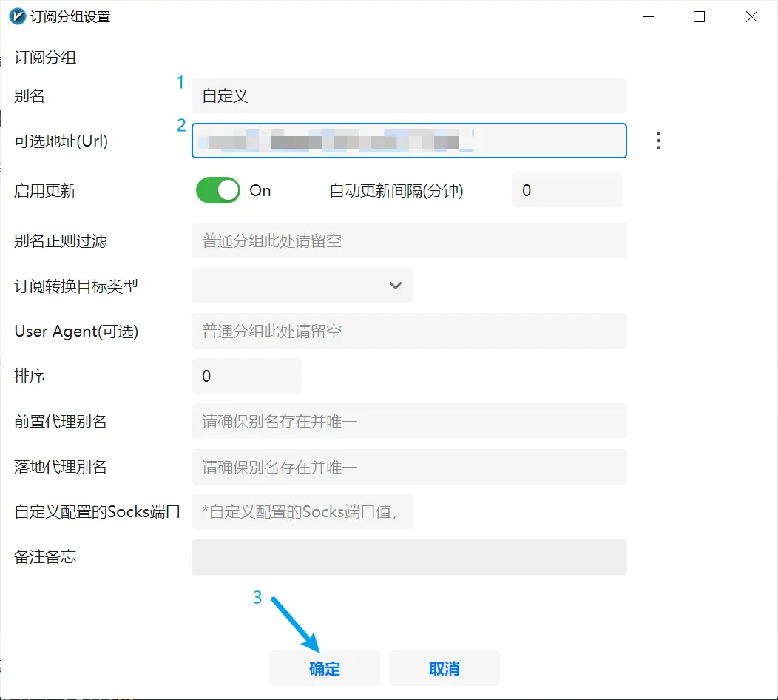Maximize the 订阅分组设置 window
778x700 pixels.
(x=699, y=17)
